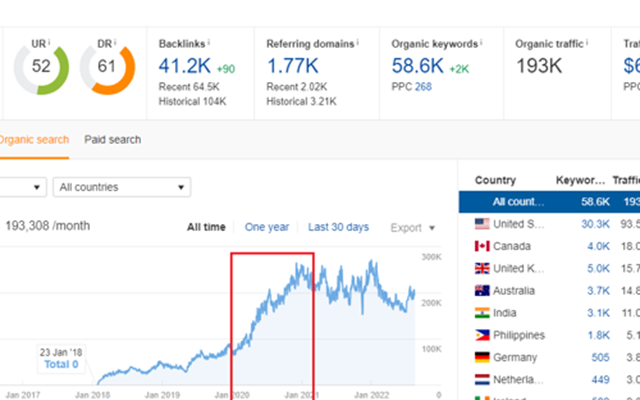
Task: Click the India flag icon
Action: tap(482, 313)
